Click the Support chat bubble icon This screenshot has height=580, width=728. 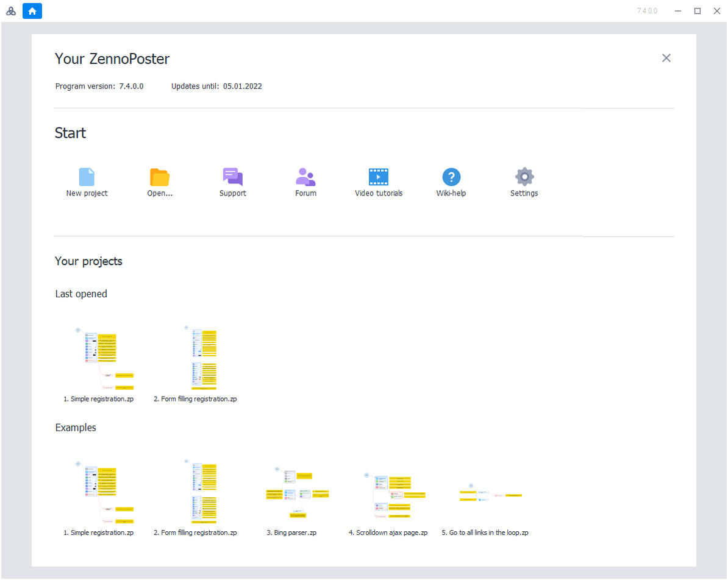click(232, 177)
